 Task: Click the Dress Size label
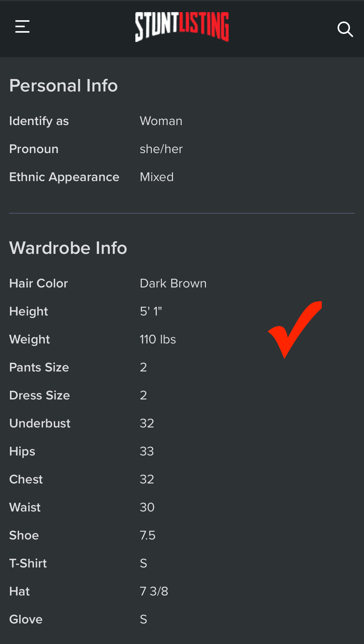click(40, 395)
